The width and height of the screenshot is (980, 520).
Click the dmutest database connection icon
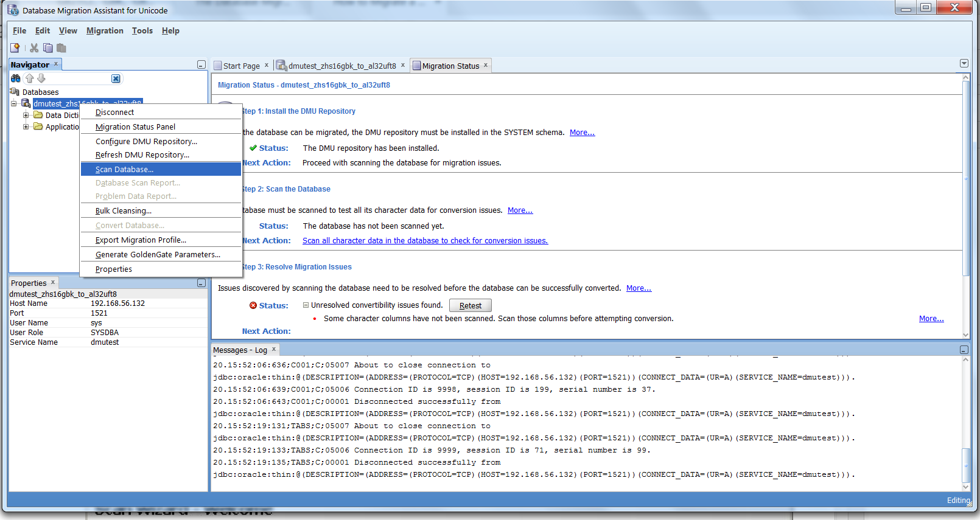(x=26, y=103)
